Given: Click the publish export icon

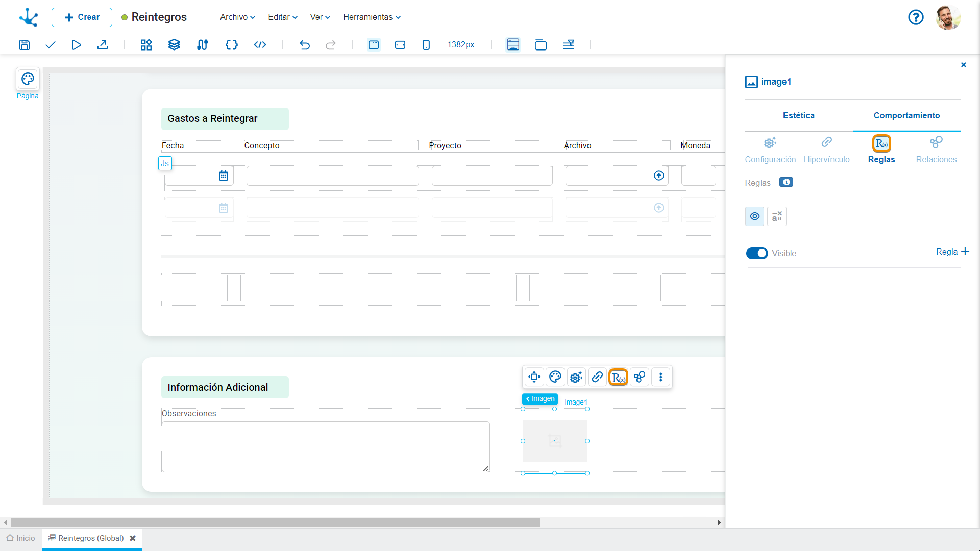Looking at the screenshot, I should click(103, 45).
